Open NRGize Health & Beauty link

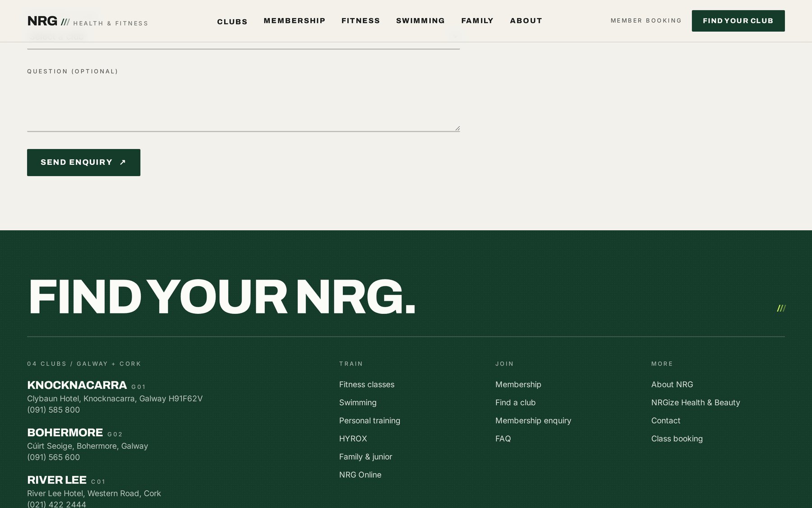pos(696,403)
